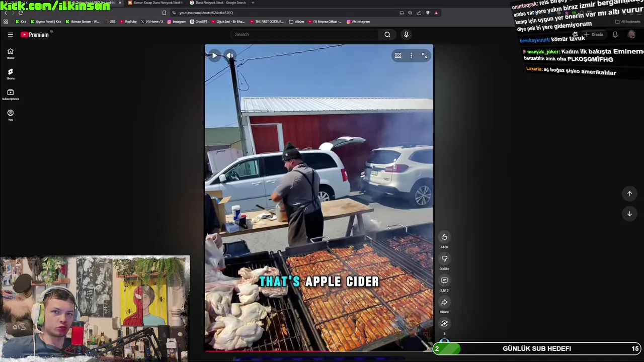
Task: Toggle closed captions on the Short
Action: (x=398, y=56)
